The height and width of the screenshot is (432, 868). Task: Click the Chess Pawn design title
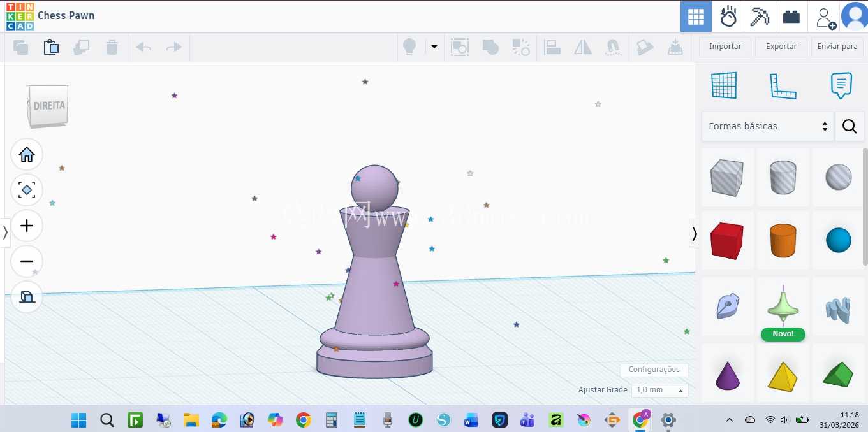[x=66, y=16]
